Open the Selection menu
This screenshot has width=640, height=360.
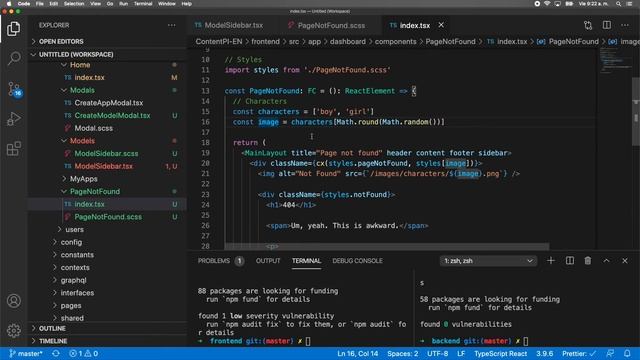pos(74,4)
